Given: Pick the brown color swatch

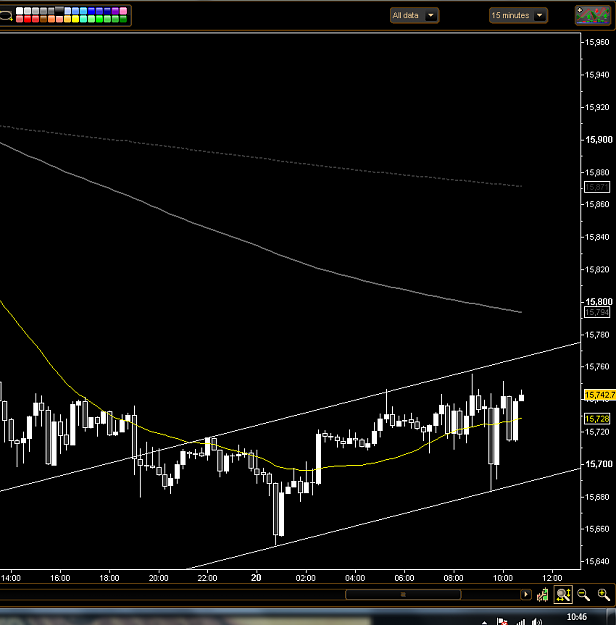Looking at the screenshot, I should [x=43, y=19].
